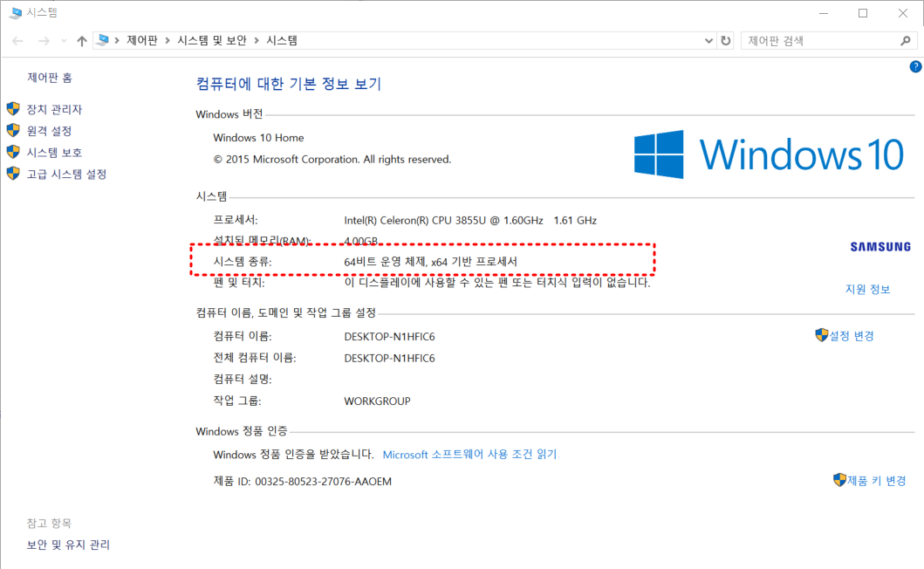Select the 4.00GB memory value
The height and width of the screenshot is (569, 924).
point(360,241)
